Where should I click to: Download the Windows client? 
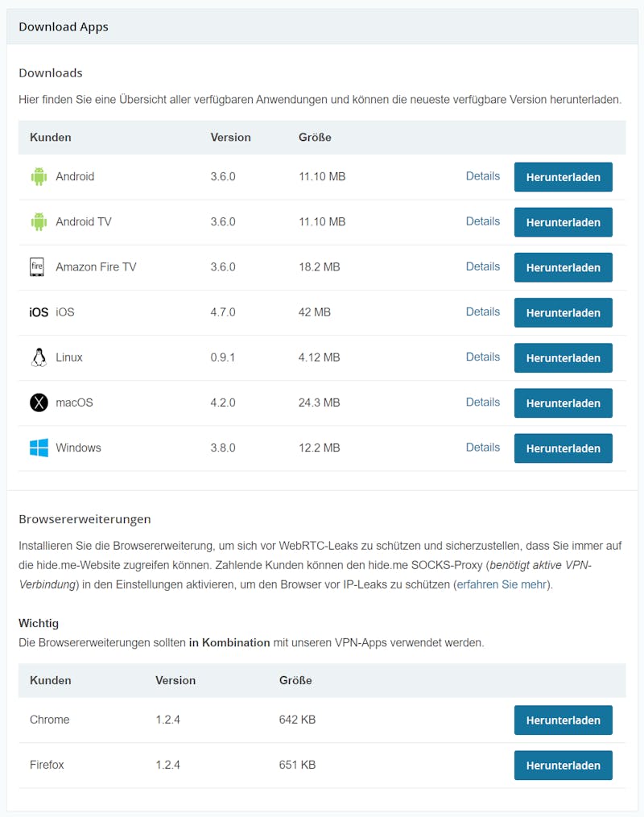tap(563, 448)
